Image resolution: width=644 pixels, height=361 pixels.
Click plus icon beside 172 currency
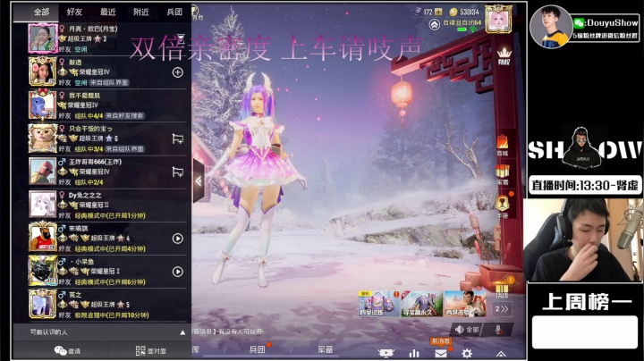[438, 12]
